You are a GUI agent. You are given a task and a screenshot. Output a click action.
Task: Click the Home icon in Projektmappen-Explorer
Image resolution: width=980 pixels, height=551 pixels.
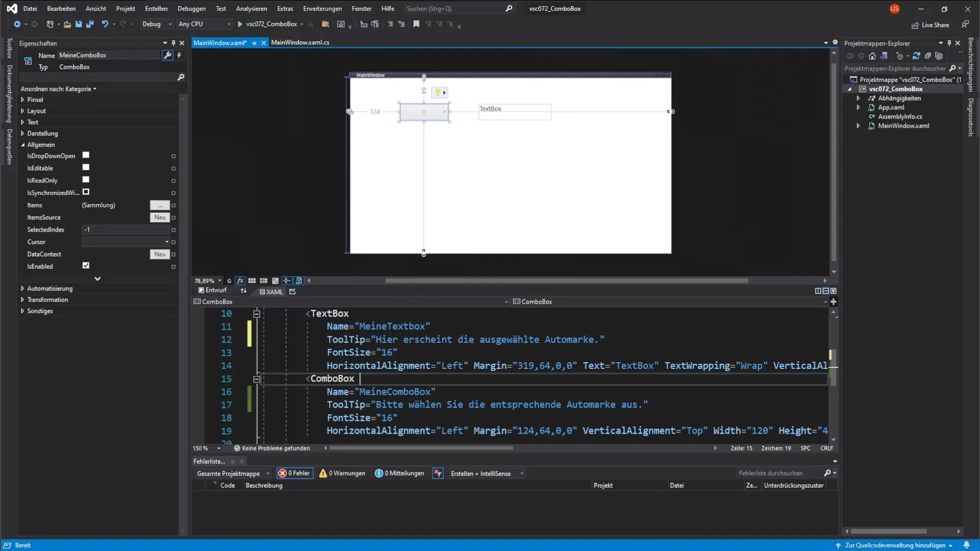click(x=872, y=56)
